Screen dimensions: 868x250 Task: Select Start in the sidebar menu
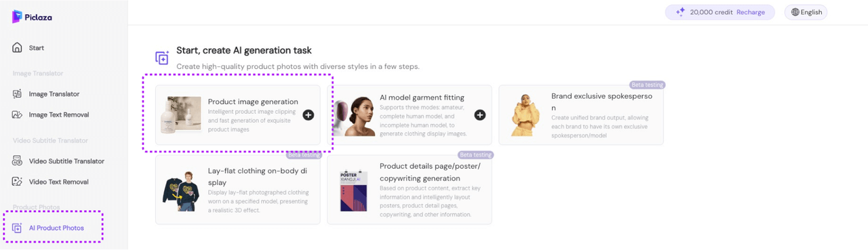[37, 48]
